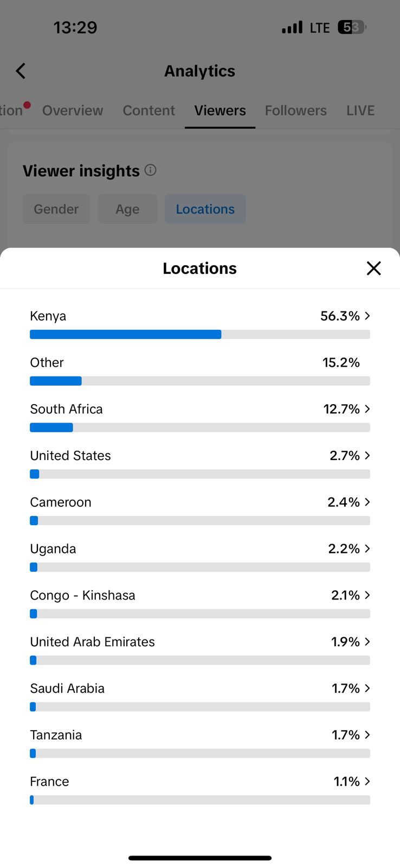Open the Content tab
This screenshot has width=400, height=868.
[149, 111]
